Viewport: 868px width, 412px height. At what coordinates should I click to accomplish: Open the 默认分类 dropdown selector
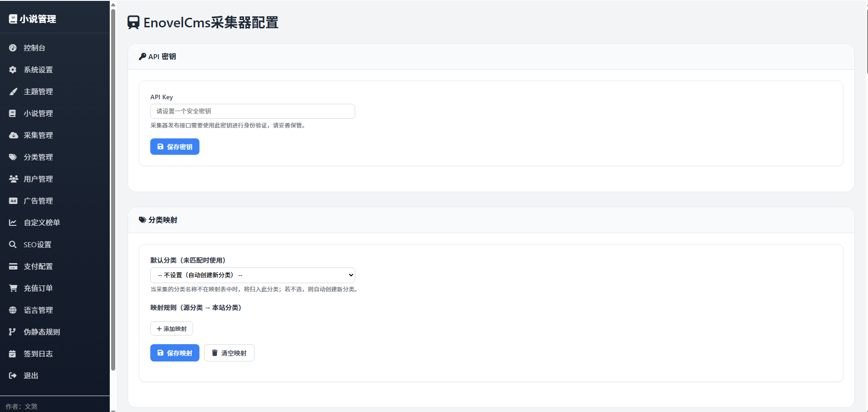(253, 275)
